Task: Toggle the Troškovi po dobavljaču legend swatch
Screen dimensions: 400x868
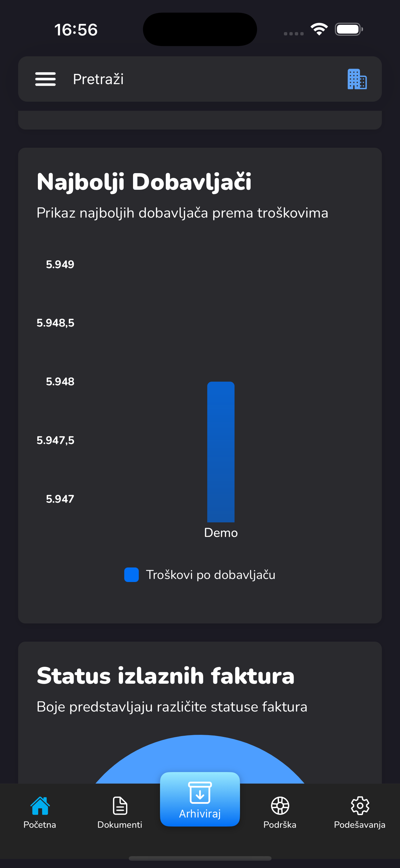Action: click(x=132, y=574)
